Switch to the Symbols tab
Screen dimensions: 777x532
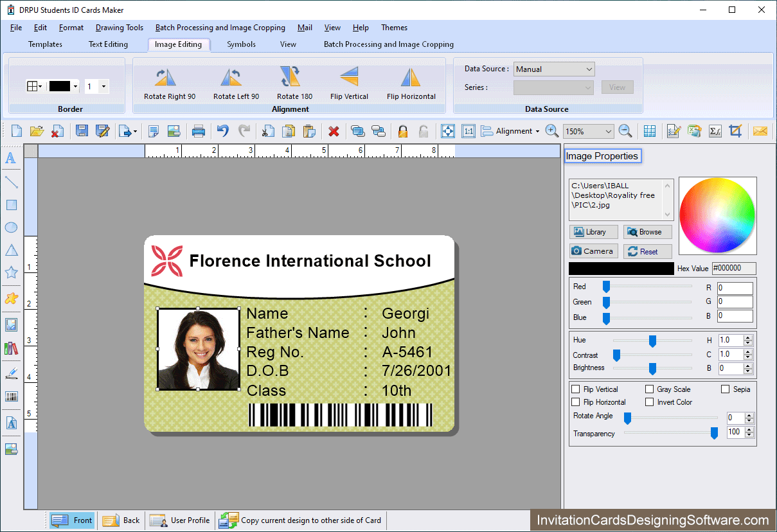tap(241, 44)
